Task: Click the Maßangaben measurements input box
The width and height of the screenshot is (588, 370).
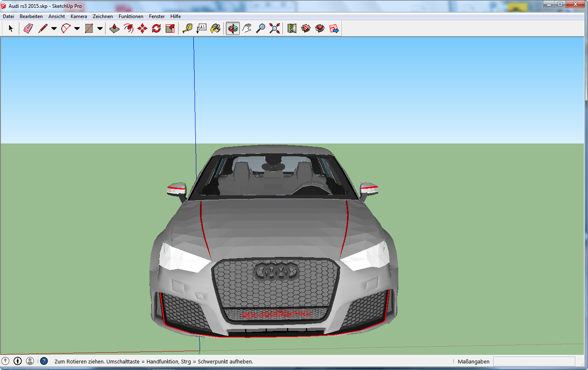Action: click(x=534, y=361)
